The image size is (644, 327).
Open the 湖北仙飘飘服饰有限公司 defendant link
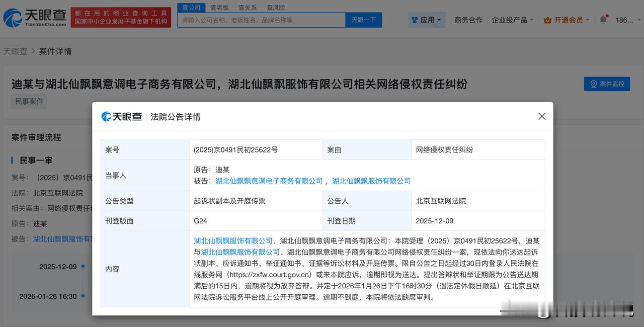tap(372, 181)
